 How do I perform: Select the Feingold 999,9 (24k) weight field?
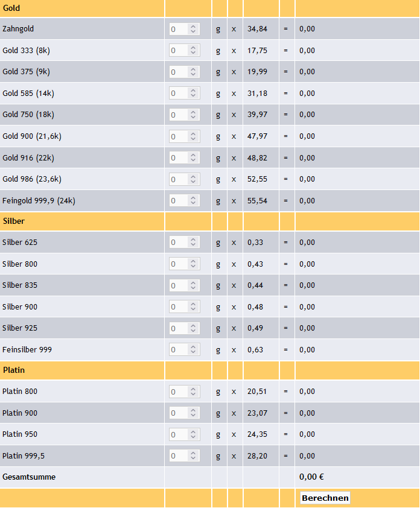coord(179,201)
